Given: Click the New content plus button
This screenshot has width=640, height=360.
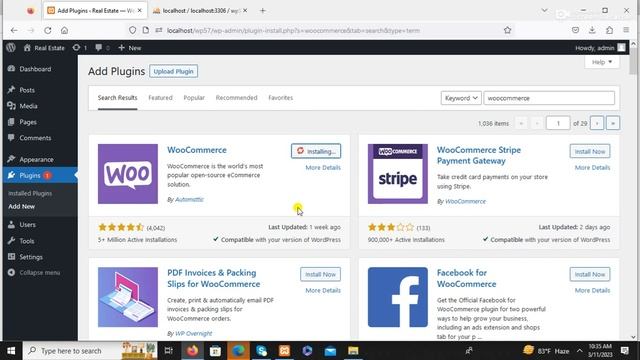Looking at the screenshot, I should (x=129, y=48).
